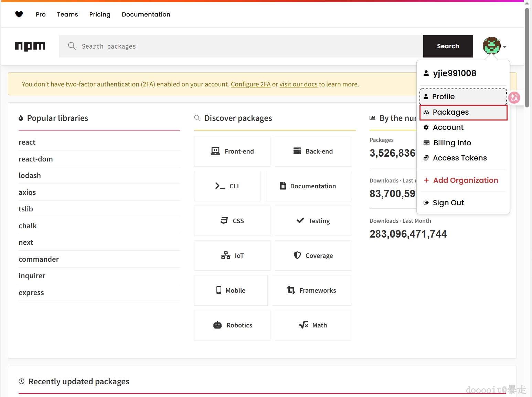The image size is (532, 397).
Task: Click the npm logo
Action: [x=30, y=46]
